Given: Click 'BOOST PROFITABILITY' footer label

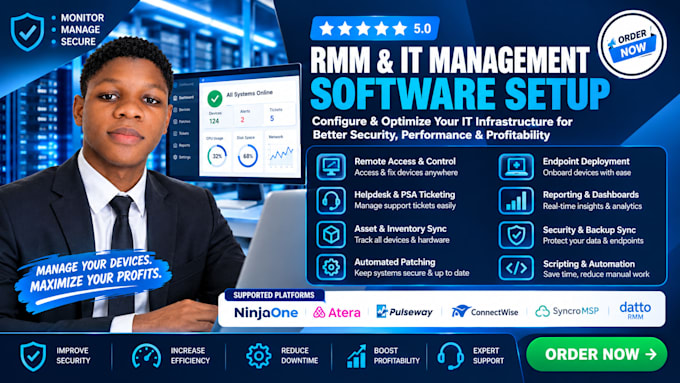Looking at the screenshot, I should [x=397, y=356].
